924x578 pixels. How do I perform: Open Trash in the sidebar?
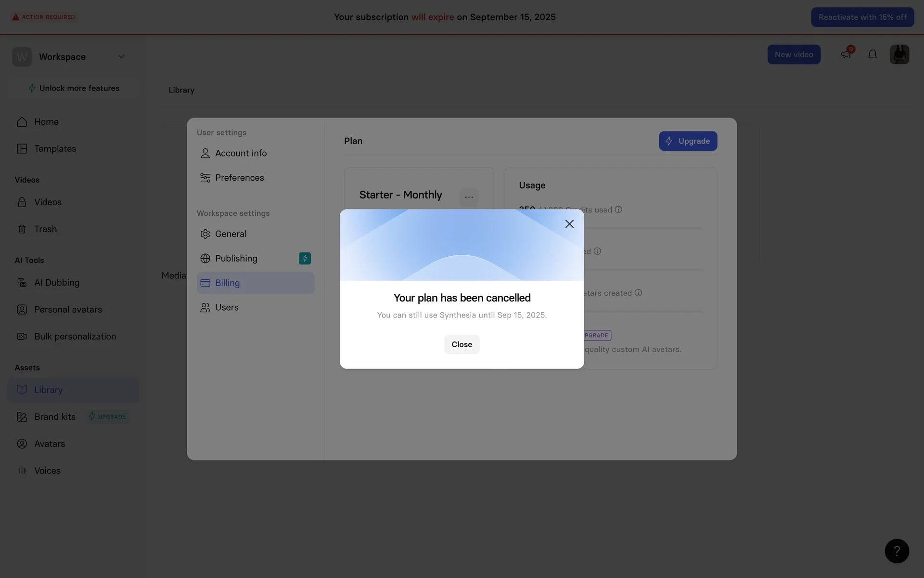pyautogui.click(x=73, y=229)
